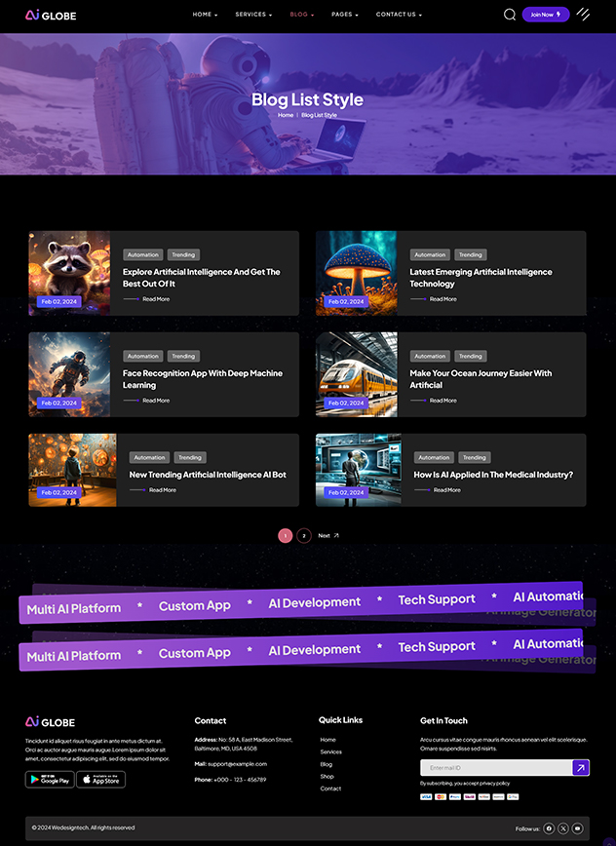Click the App Store download badge
This screenshot has width=616, height=846.
click(x=100, y=779)
